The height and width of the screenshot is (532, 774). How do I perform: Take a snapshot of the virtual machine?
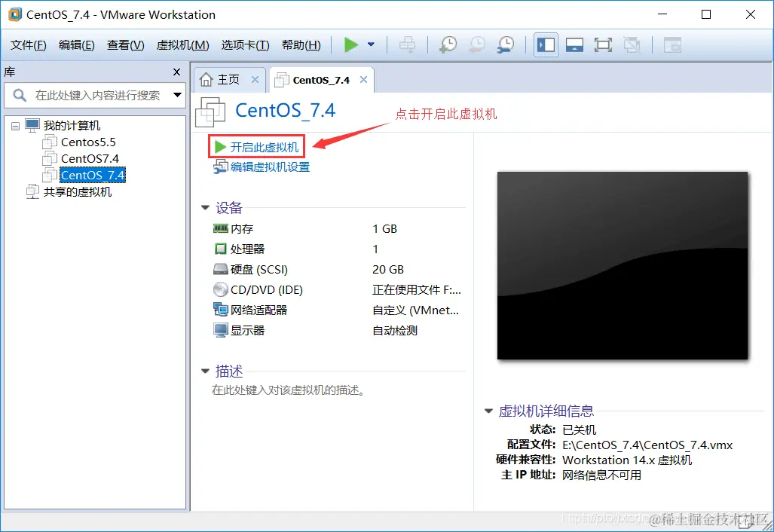point(448,44)
